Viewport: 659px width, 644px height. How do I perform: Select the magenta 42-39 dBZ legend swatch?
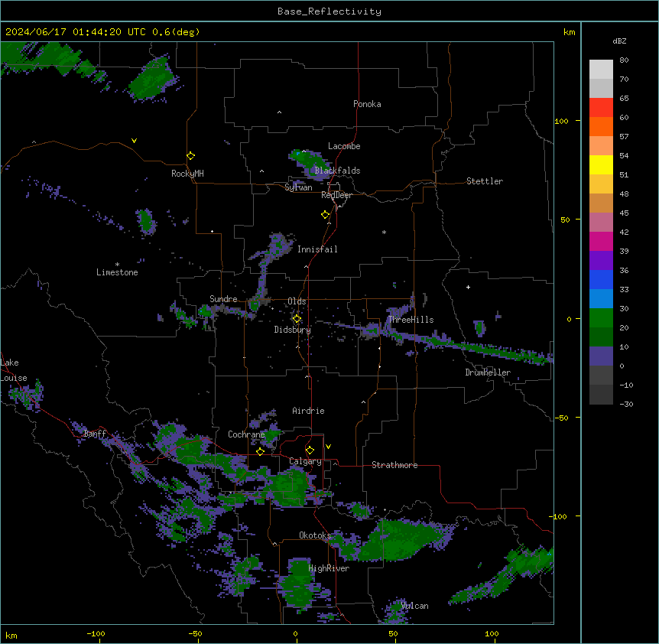click(601, 241)
